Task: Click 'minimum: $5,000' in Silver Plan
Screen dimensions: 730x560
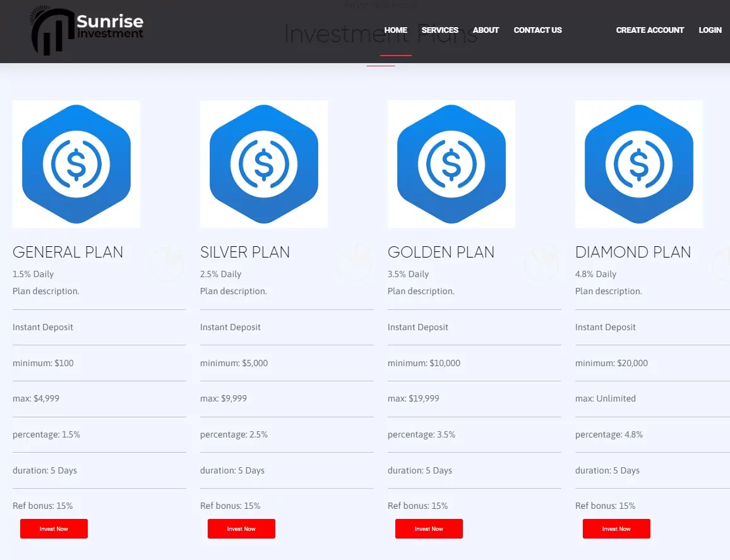Action: (x=234, y=363)
